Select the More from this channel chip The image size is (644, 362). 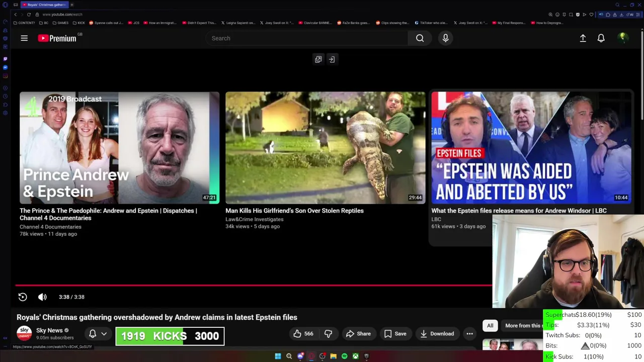[x=523, y=326]
